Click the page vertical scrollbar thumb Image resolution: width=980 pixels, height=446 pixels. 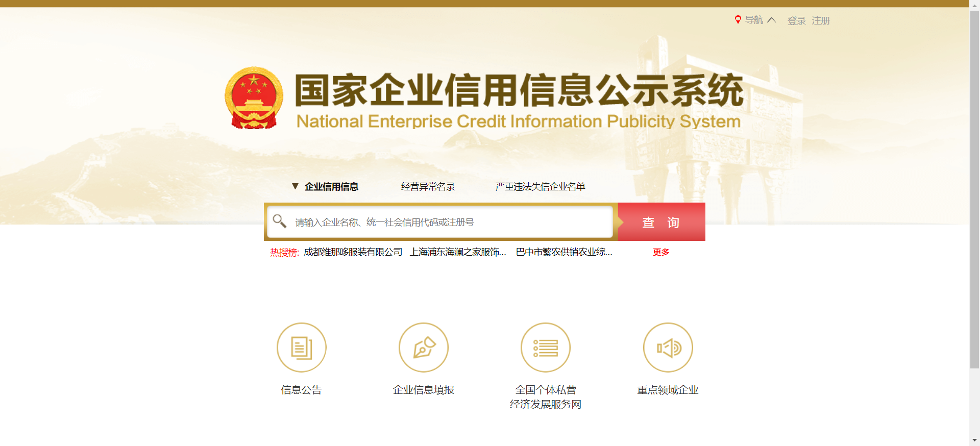click(x=975, y=189)
